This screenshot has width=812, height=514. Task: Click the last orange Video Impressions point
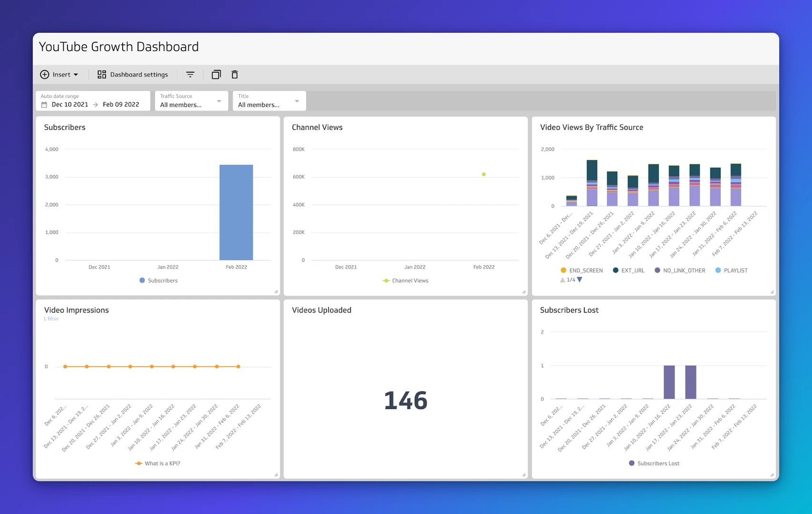coord(238,366)
